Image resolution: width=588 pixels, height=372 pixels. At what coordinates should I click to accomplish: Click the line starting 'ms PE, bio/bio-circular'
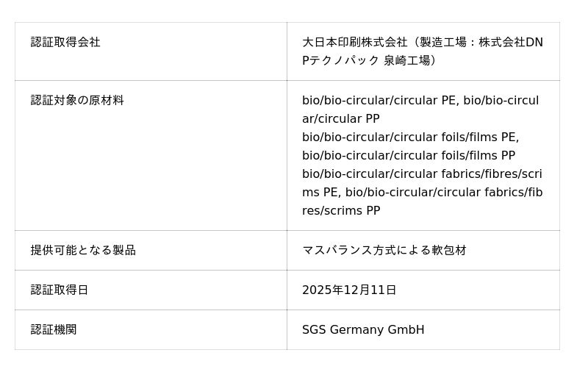(422, 193)
